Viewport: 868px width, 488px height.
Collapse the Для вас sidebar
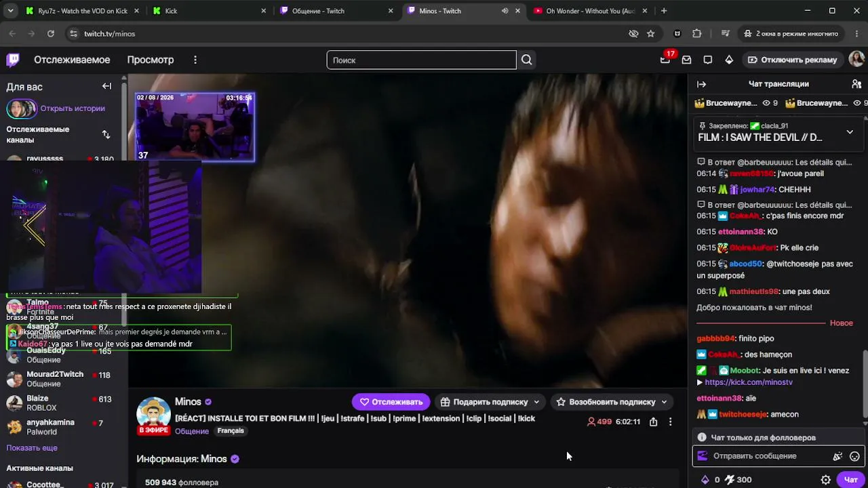[x=106, y=86]
